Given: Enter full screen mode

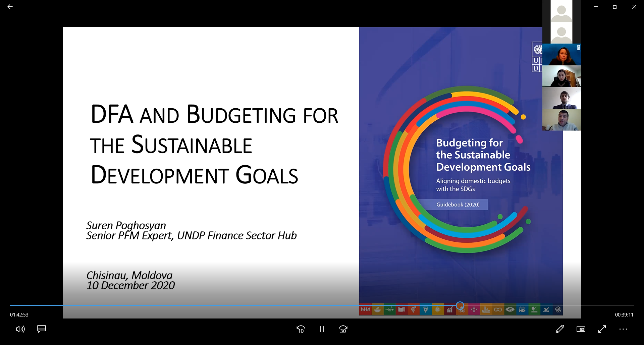Looking at the screenshot, I should (602, 329).
